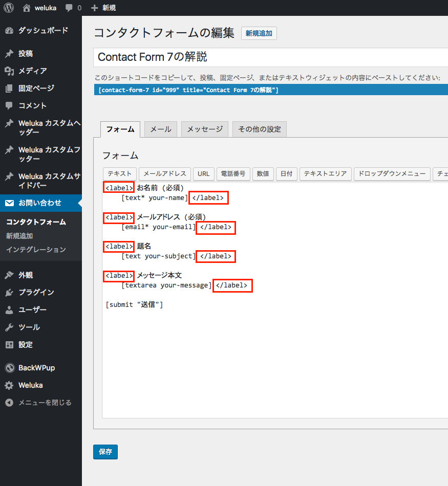The width and height of the screenshot is (448, 486).
Task: Click the collapse arrow icon for メニューを閉じる
Action: (9, 403)
